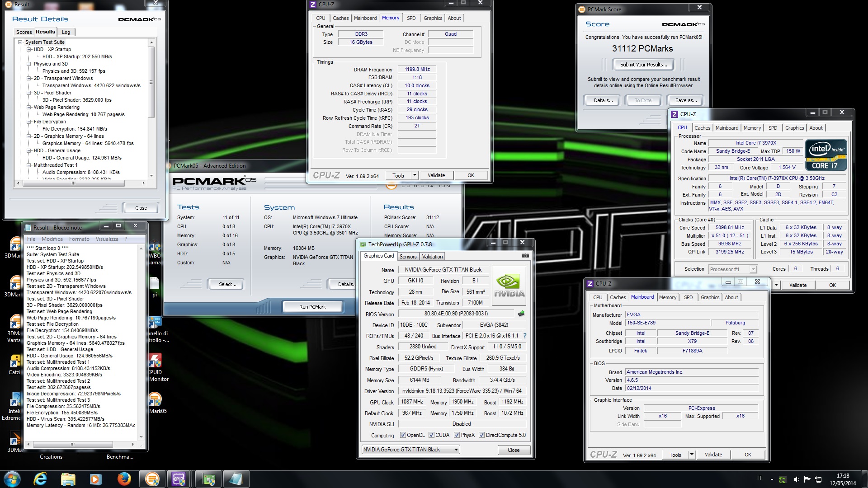The width and height of the screenshot is (868, 488).
Task: Open network tray icon
Action: 818,479
